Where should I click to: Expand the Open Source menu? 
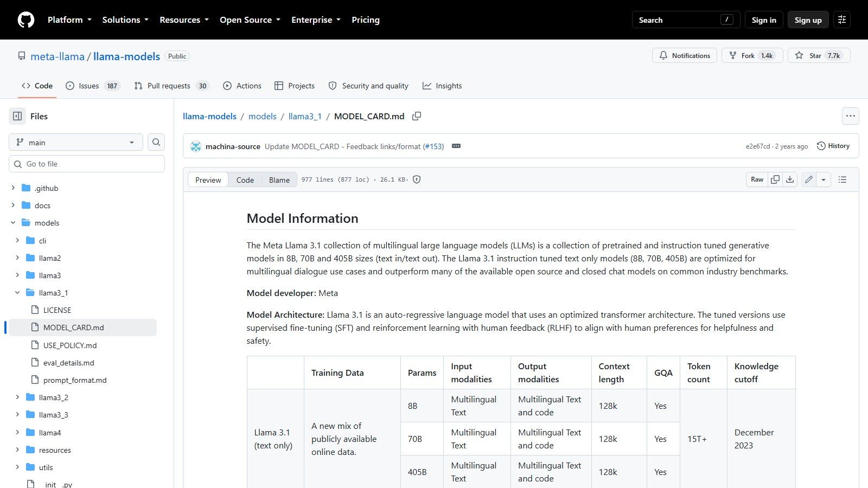pyautogui.click(x=250, y=20)
